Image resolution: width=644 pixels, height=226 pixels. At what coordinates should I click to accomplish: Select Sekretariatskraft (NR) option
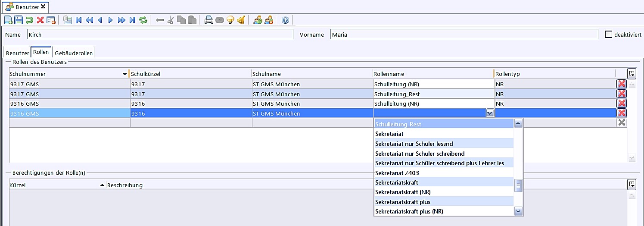(444, 192)
